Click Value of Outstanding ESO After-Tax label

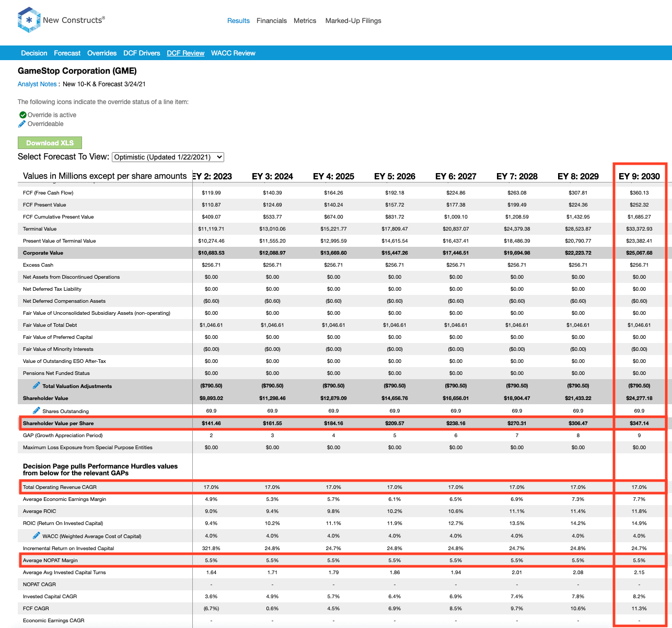click(x=64, y=361)
